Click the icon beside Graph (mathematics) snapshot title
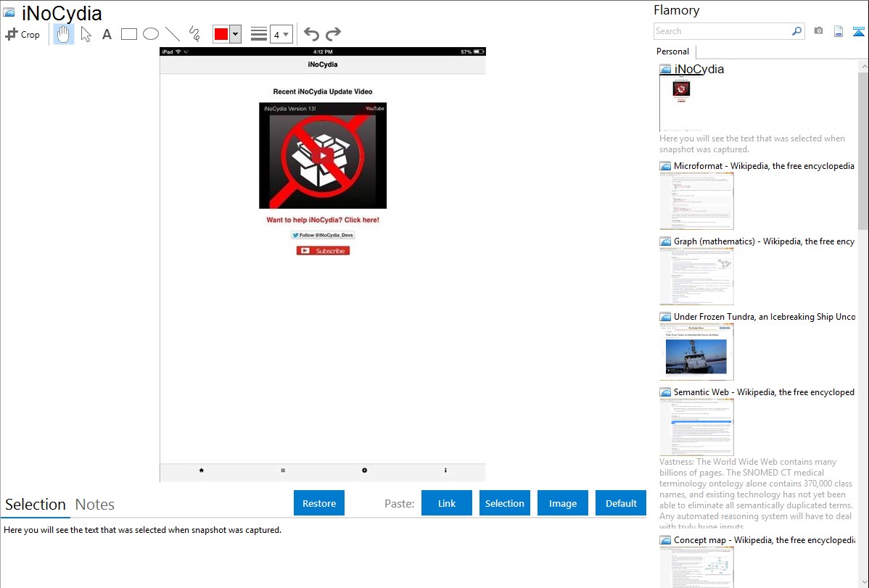 (x=666, y=241)
